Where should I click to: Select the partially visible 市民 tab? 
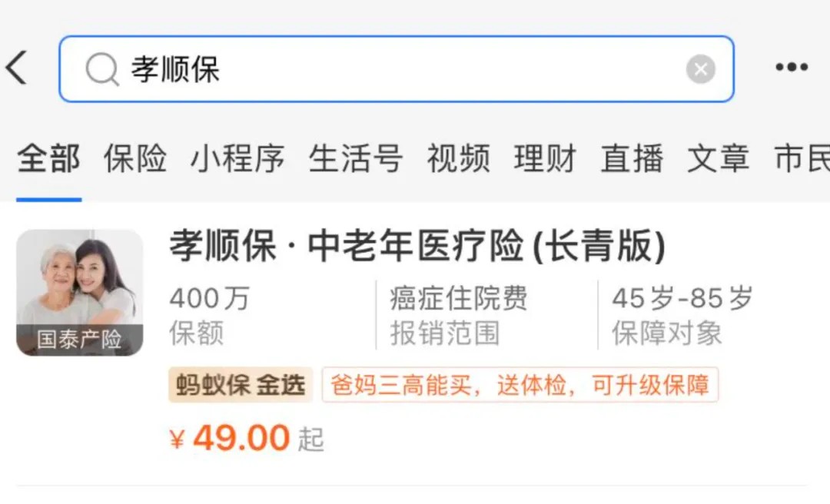coord(802,158)
